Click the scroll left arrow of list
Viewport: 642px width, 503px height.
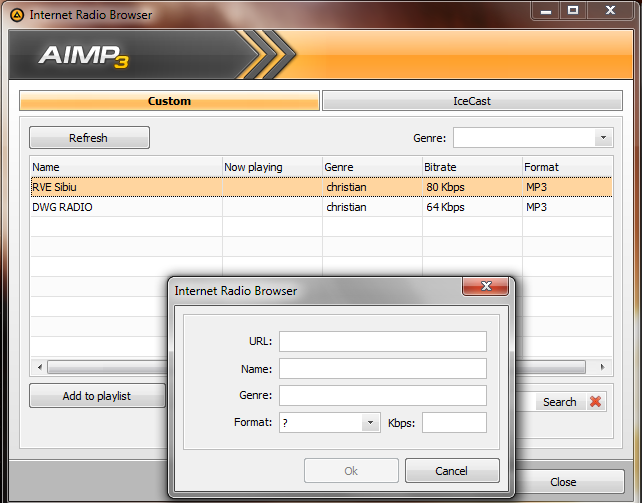[x=39, y=367]
